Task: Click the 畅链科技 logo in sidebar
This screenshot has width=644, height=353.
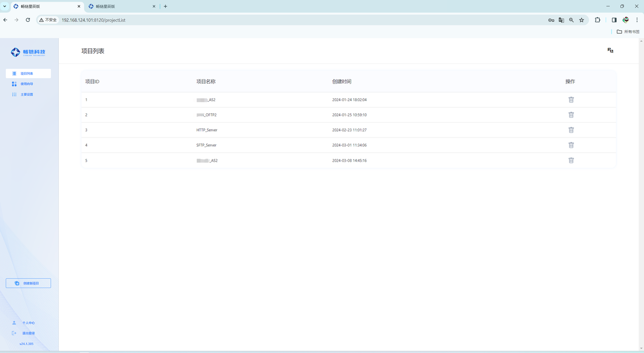Action: pyautogui.click(x=29, y=52)
